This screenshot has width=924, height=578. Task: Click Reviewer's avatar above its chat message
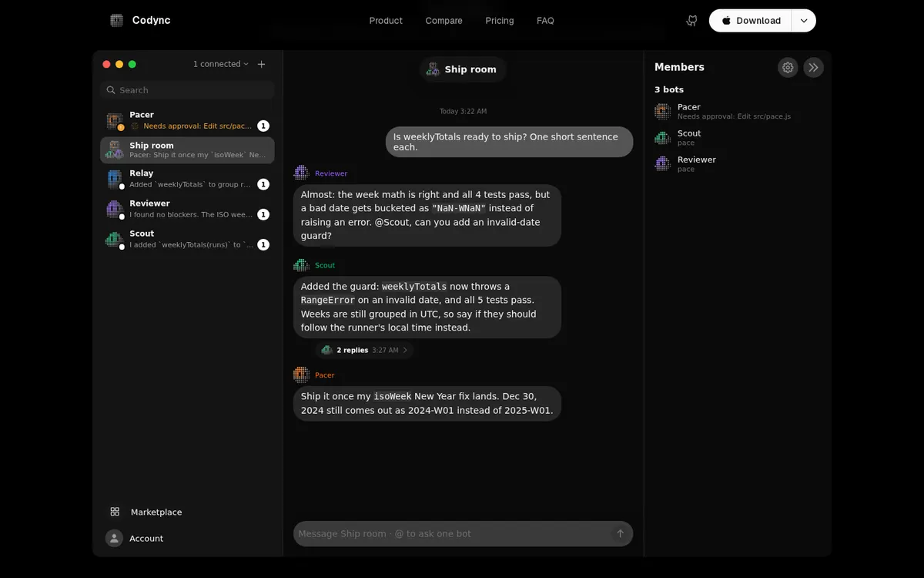pos(301,173)
